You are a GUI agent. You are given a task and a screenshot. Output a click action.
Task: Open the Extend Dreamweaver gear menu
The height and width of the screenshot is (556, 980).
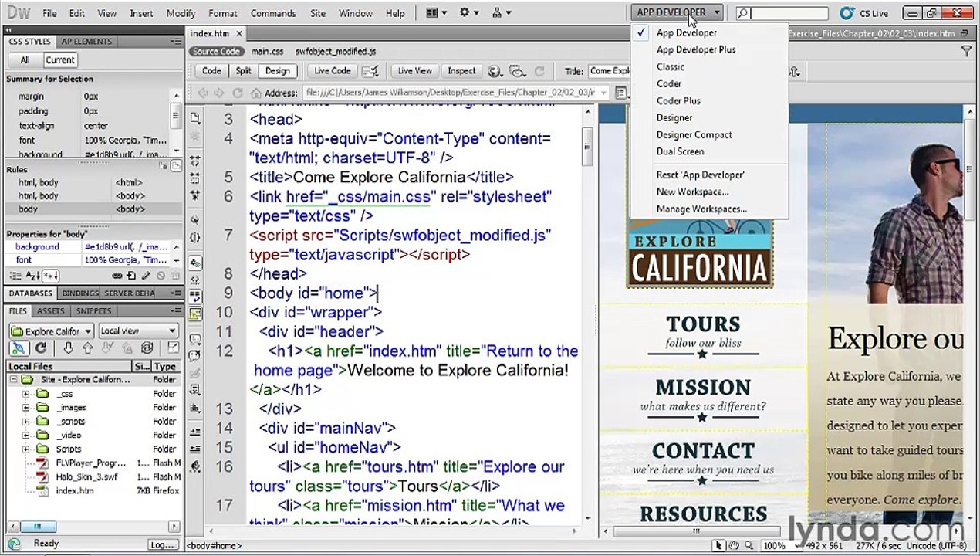click(468, 12)
